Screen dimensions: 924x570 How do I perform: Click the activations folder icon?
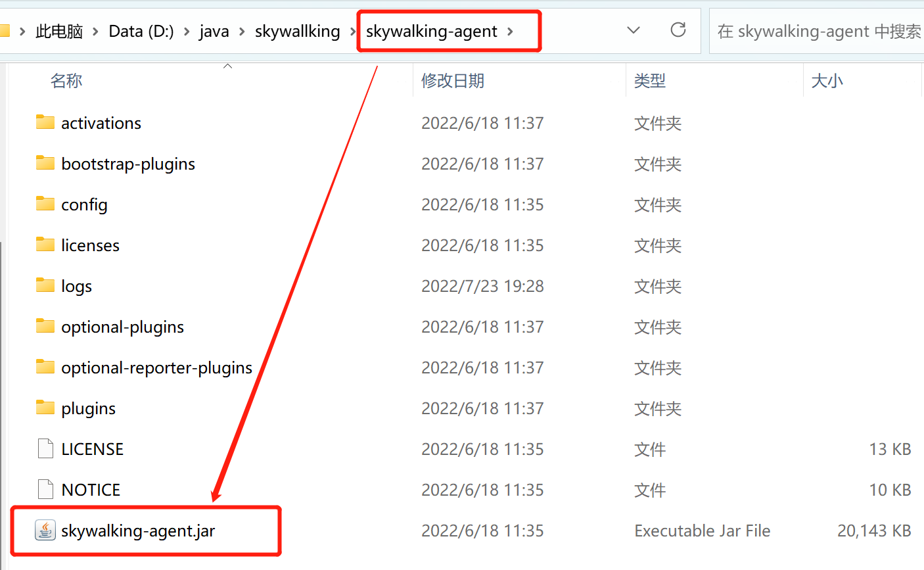point(45,122)
